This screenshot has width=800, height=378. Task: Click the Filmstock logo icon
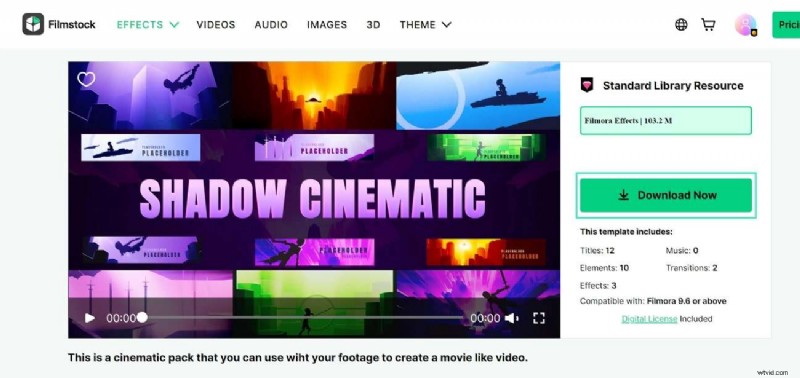pyautogui.click(x=33, y=24)
